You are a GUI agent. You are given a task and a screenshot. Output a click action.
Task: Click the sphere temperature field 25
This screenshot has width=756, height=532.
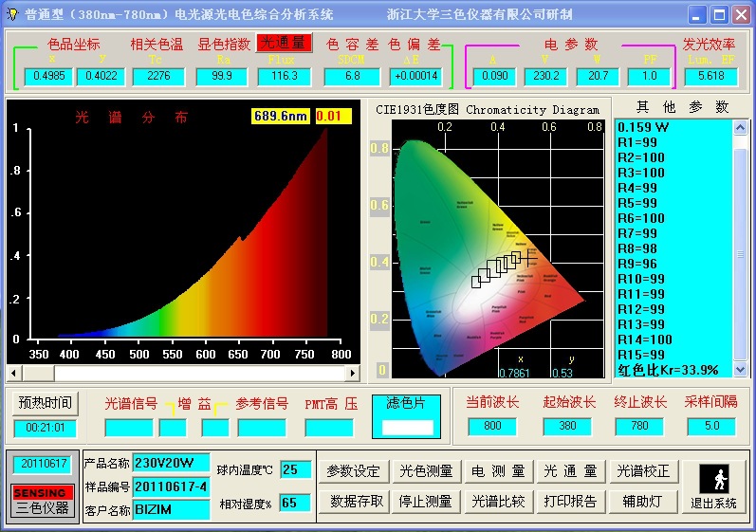pyautogui.click(x=296, y=469)
